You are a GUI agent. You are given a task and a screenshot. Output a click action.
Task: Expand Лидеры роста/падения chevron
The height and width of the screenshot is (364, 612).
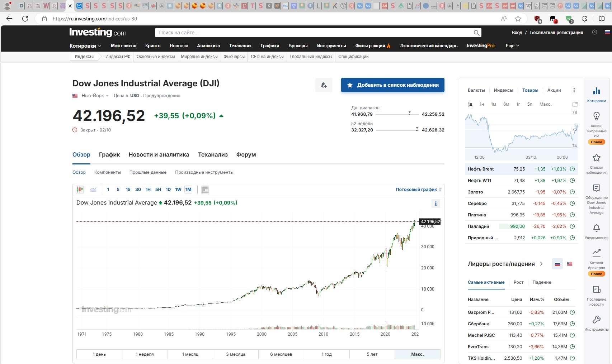[541, 264]
